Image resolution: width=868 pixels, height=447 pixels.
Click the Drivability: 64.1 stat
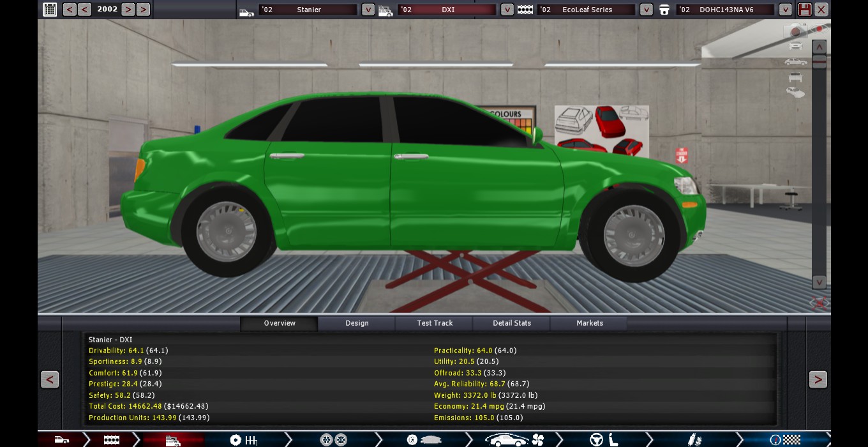coord(128,351)
